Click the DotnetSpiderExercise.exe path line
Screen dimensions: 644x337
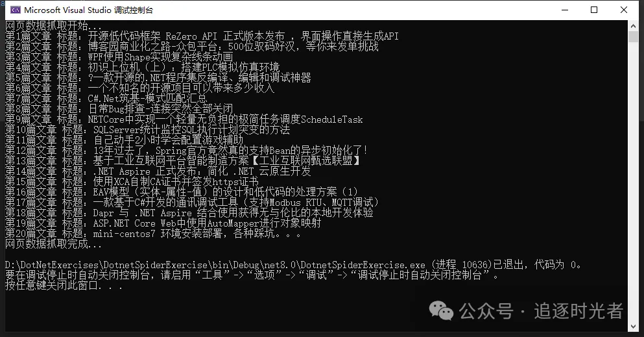coord(293,265)
